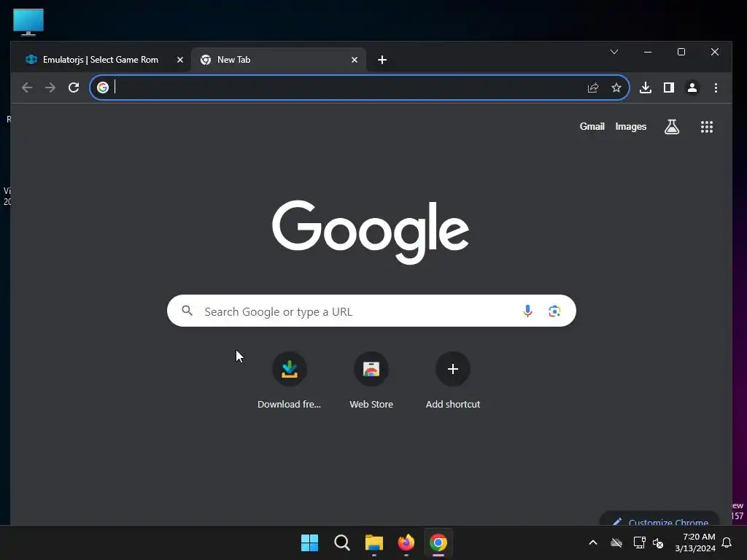
Task: Select the This PC desktop icon
Action: click(x=28, y=22)
